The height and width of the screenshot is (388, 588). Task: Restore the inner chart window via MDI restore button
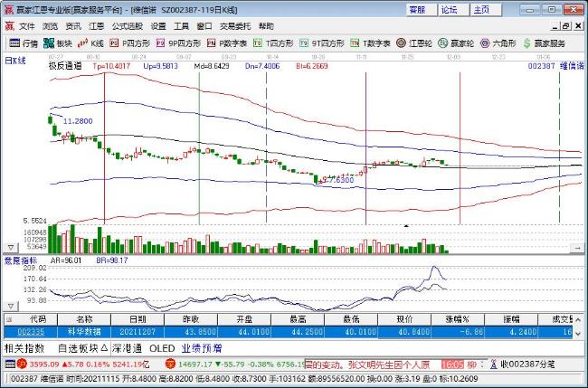tap(566, 26)
